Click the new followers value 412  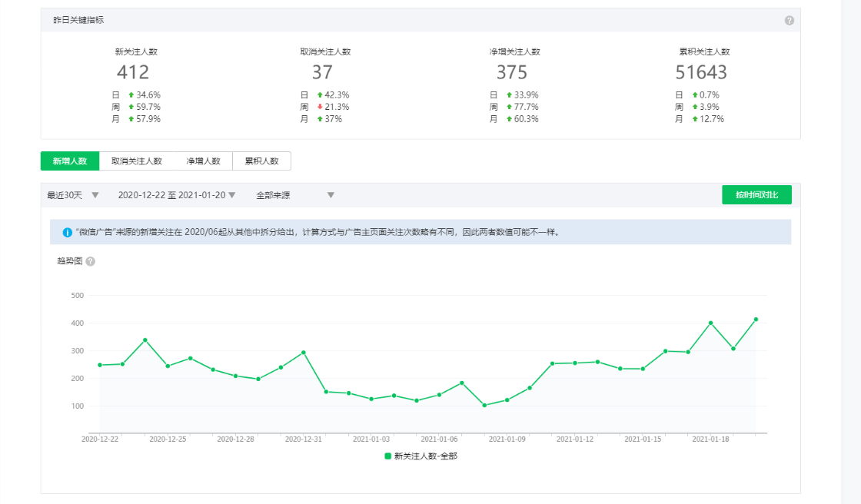[x=133, y=72]
